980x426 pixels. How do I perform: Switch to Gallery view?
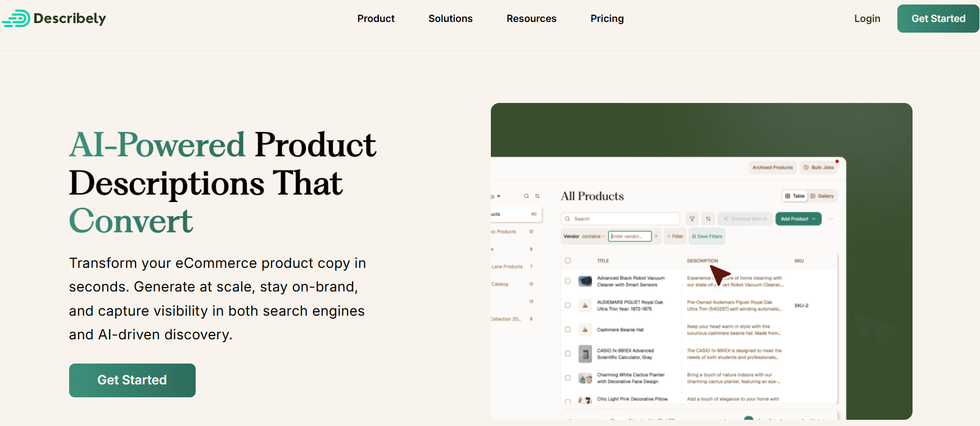pyautogui.click(x=822, y=196)
